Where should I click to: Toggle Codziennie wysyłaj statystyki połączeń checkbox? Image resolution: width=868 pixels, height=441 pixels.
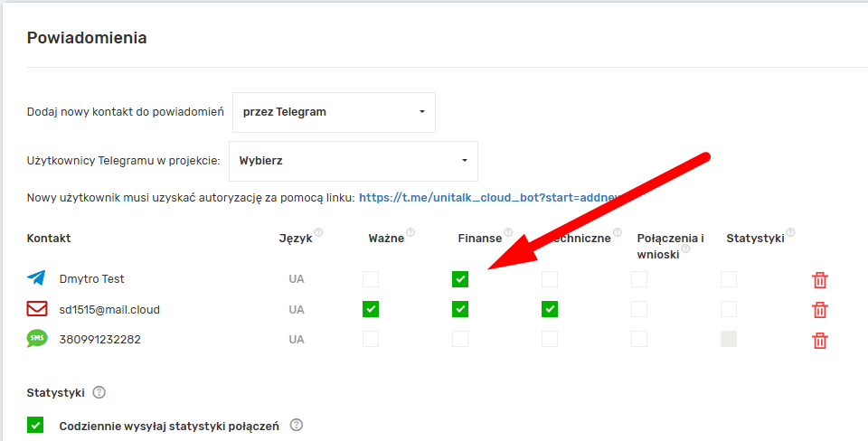coord(35,425)
